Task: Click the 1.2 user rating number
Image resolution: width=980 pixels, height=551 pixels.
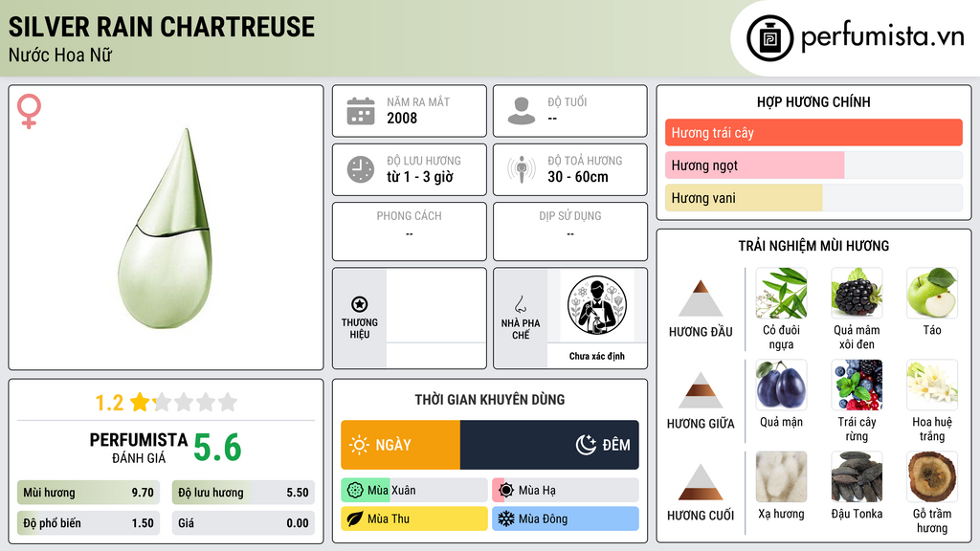Action: point(109,403)
